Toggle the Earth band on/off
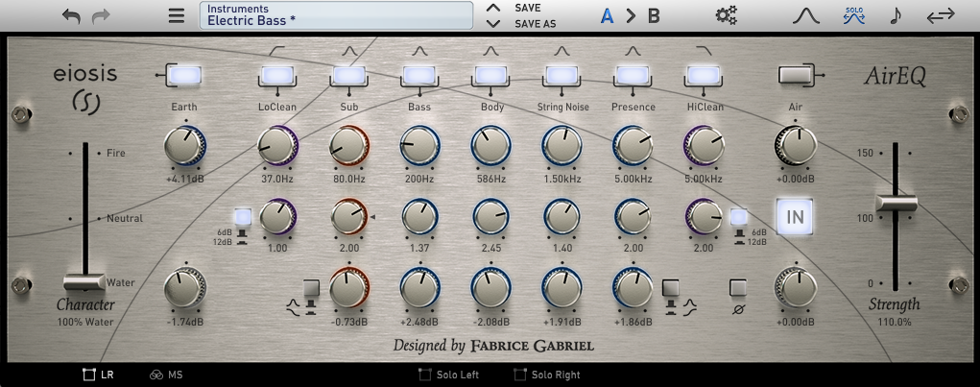 click(185, 75)
